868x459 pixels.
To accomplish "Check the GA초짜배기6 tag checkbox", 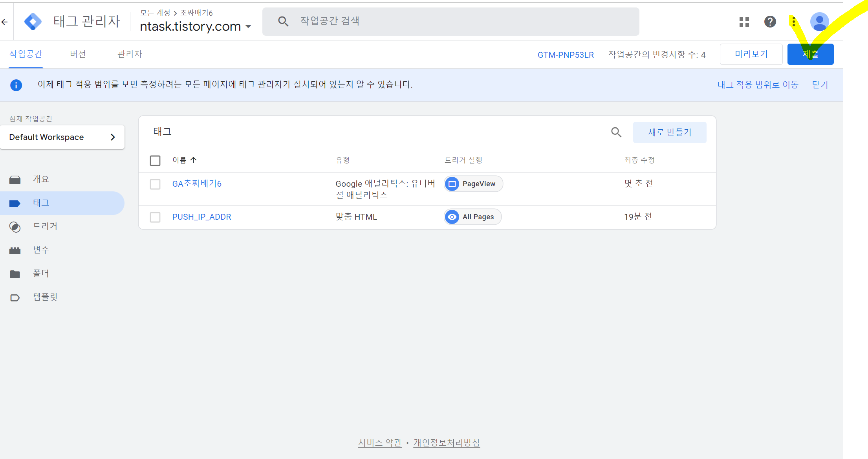I will pos(155,184).
